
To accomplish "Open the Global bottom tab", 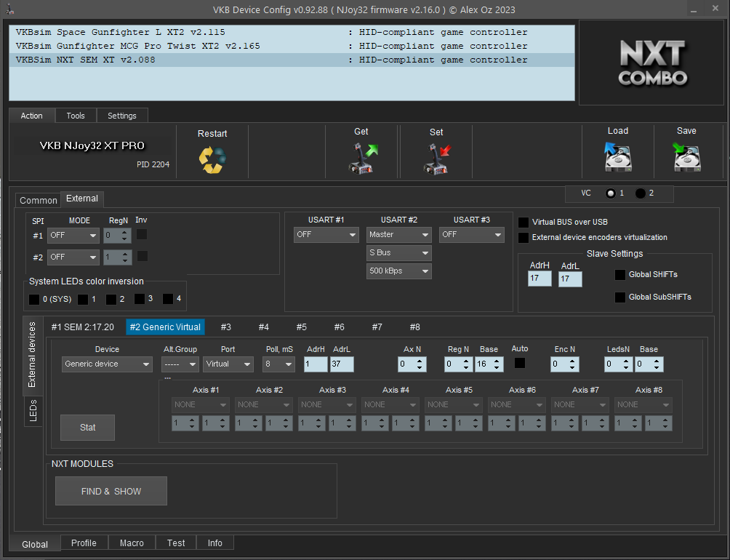I will 35,544.
